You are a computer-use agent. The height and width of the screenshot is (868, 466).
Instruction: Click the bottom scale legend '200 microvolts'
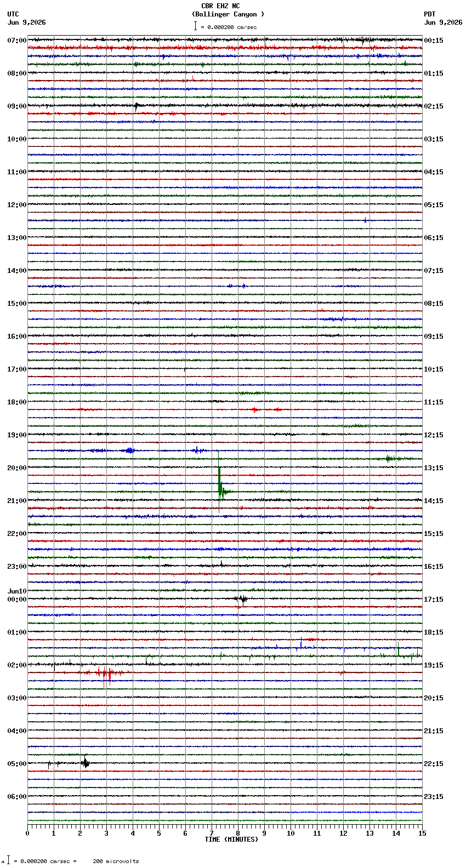click(116, 861)
